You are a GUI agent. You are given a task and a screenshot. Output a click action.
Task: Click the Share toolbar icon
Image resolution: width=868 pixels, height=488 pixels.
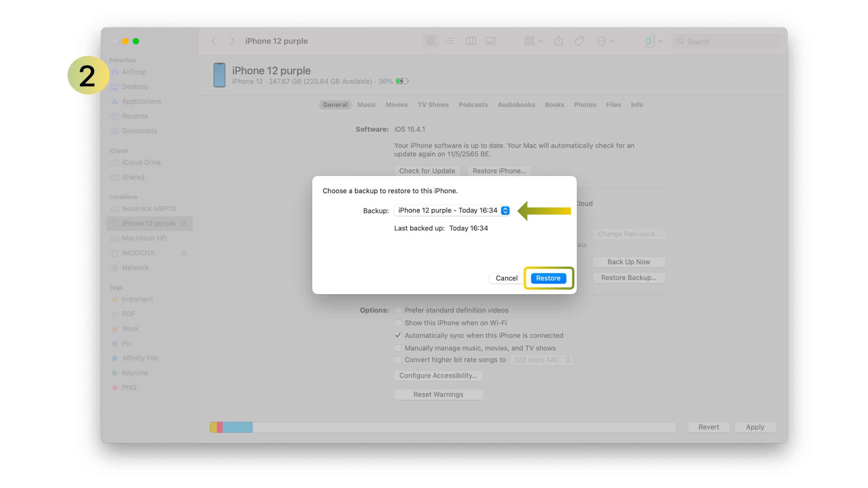click(x=558, y=41)
